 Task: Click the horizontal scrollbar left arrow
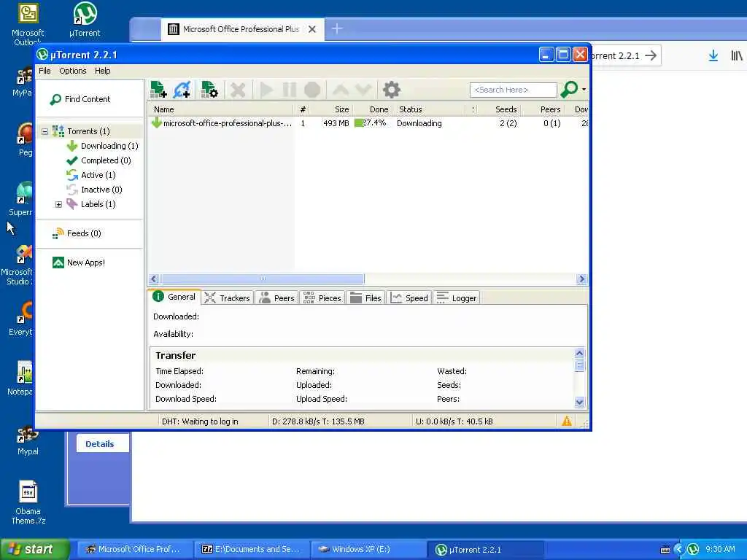click(153, 279)
